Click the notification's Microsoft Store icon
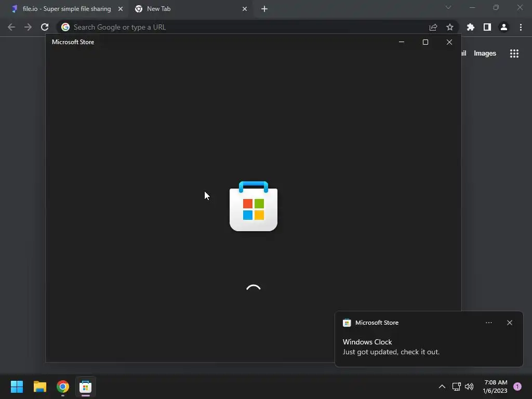532x399 pixels. click(347, 323)
